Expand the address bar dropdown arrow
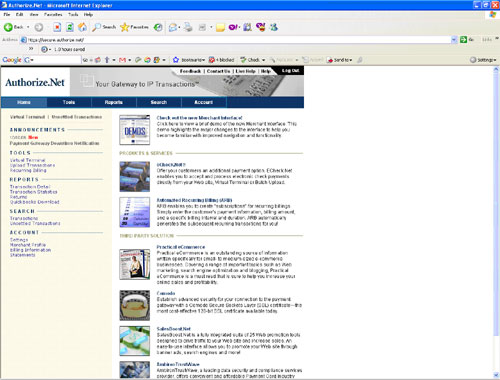 [x=454, y=40]
